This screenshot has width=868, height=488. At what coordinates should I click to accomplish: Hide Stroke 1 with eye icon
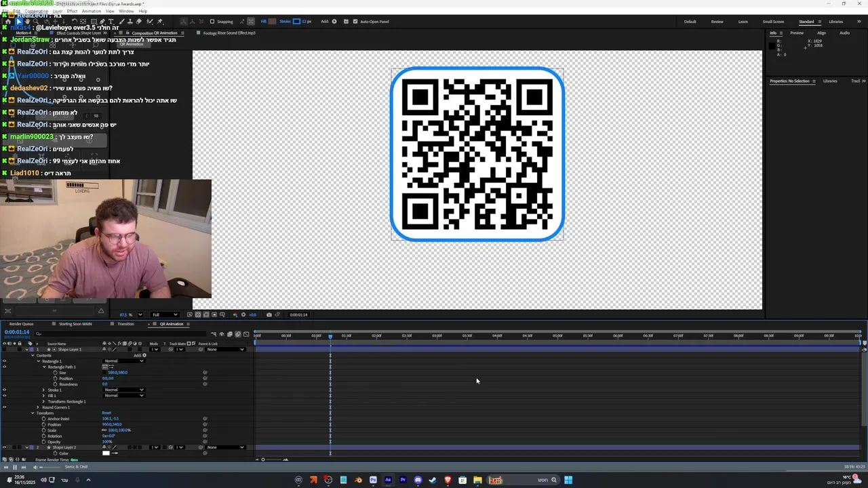point(4,390)
